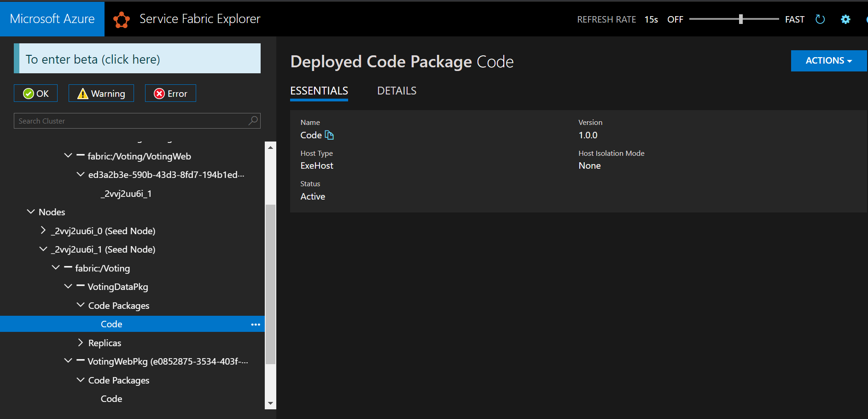
Task: Open the ACTIONS dropdown
Action: pyautogui.click(x=827, y=60)
